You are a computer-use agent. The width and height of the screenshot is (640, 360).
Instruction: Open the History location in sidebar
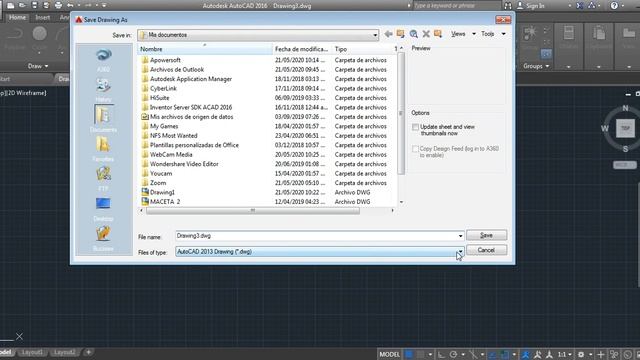(x=103, y=89)
